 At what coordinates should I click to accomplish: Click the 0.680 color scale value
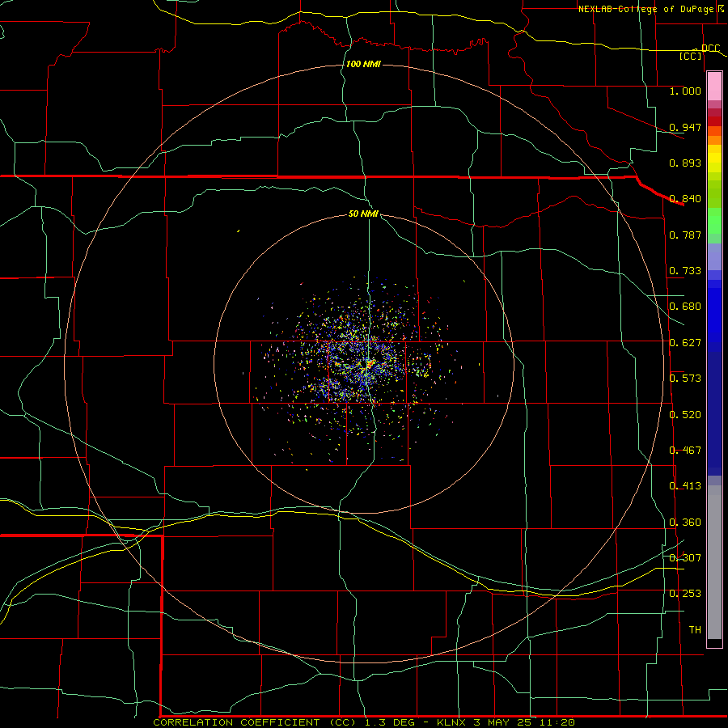pyautogui.click(x=685, y=307)
